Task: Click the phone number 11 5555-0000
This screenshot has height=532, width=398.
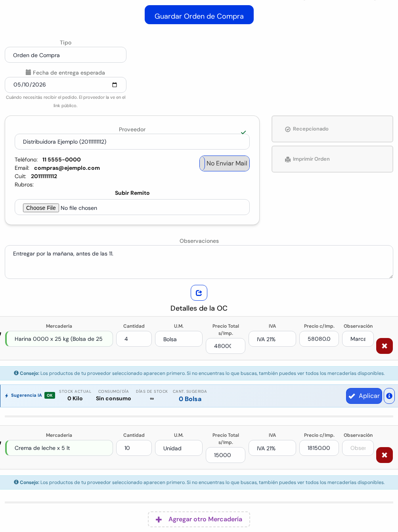Action: pyautogui.click(x=61, y=159)
